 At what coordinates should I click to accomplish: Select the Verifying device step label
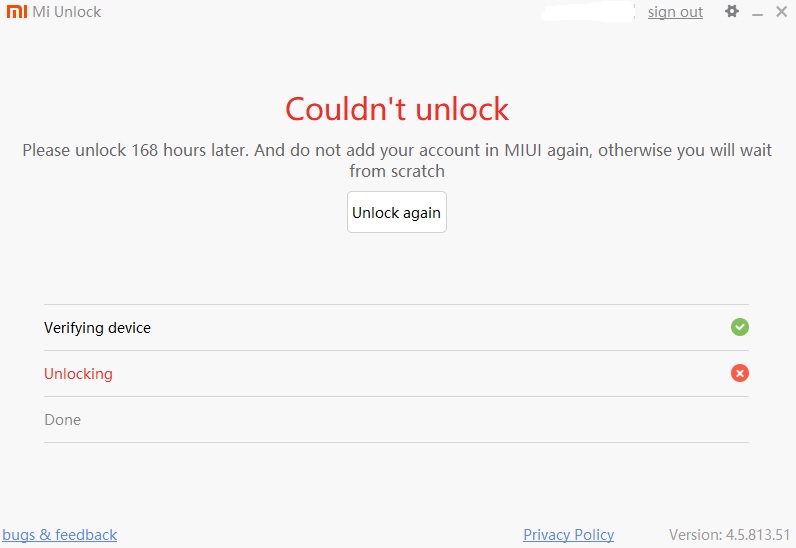97,328
